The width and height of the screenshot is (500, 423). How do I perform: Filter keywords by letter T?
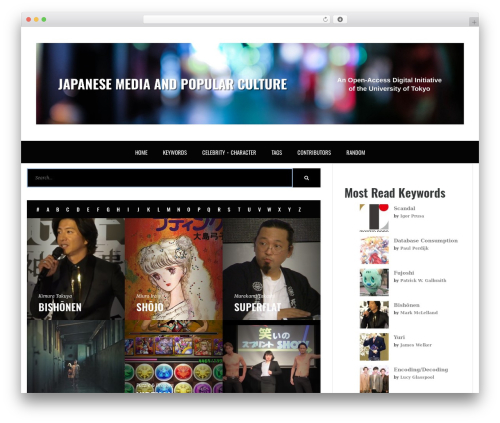tap(239, 210)
